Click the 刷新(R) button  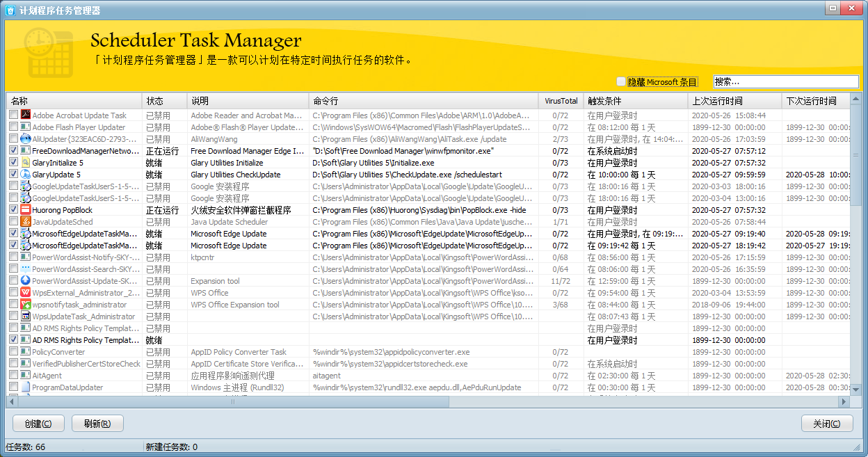tap(97, 424)
